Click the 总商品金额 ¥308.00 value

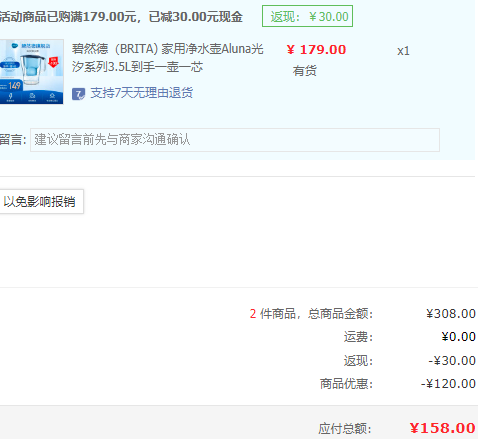(x=451, y=314)
